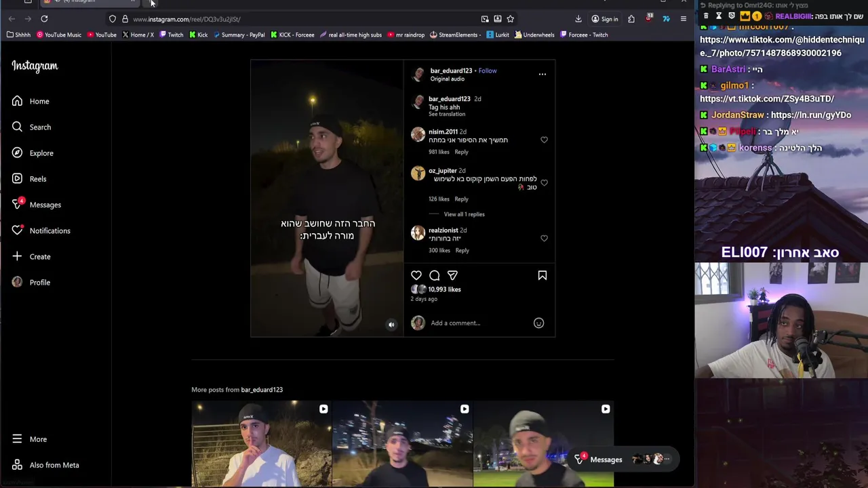Like realzionist's comment
This screenshot has height=488, width=868.
[544, 239]
